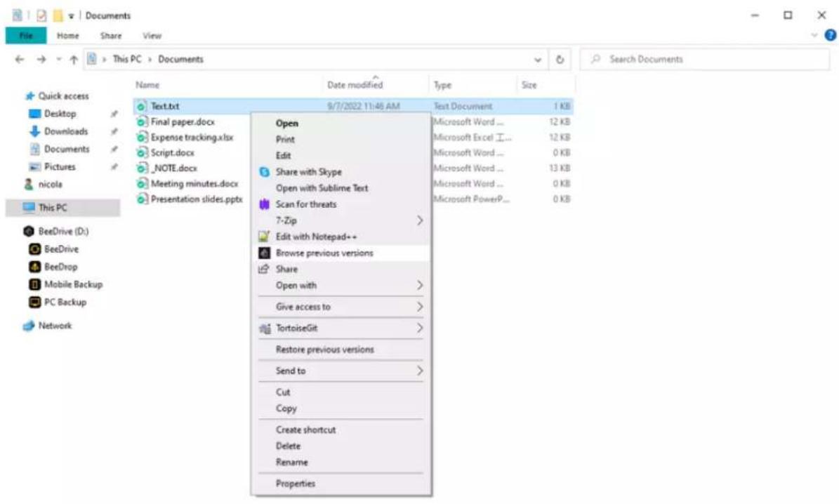Select This PC in the navigation pane
The image size is (839, 504).
point(63,208)
